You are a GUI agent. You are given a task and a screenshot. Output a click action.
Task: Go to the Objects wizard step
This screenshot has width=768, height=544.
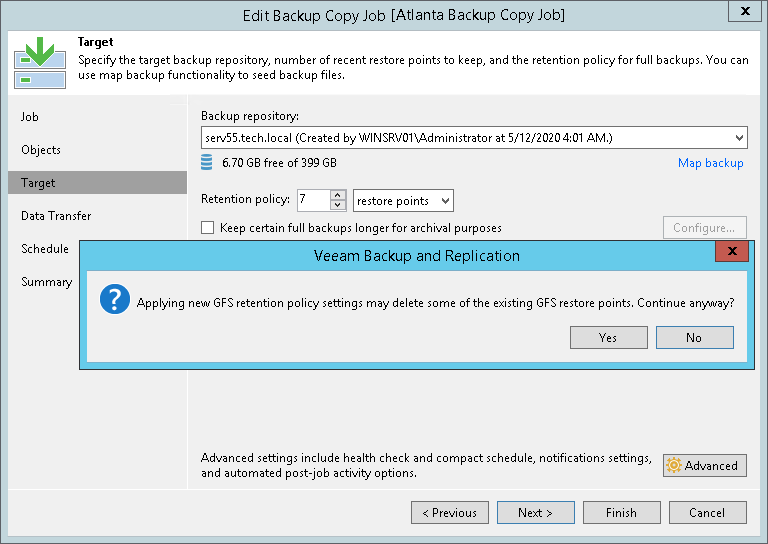41,150
